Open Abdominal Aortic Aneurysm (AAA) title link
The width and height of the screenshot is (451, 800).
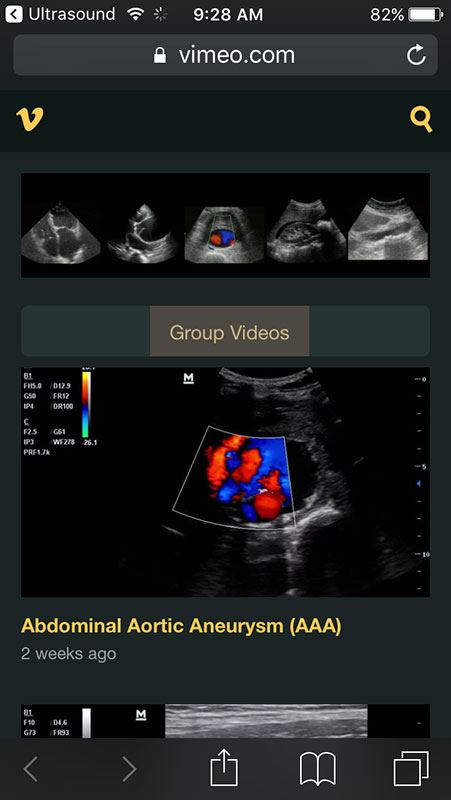tap(181, 626)
